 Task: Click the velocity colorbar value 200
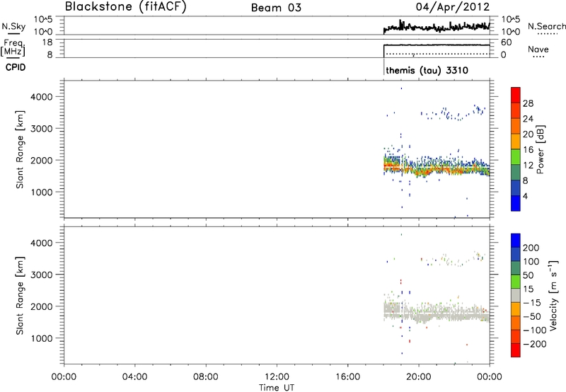point(531,248)
